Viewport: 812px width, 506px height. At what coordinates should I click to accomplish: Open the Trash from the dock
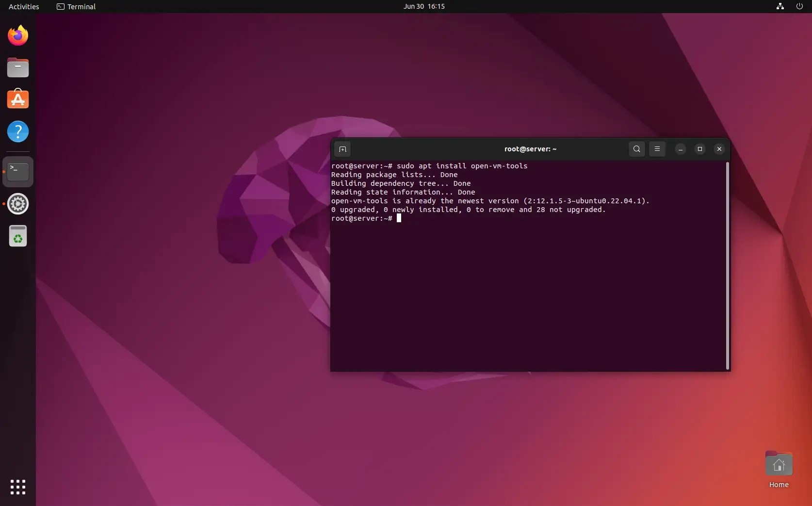pyautogui.click(x=17, y=236)
